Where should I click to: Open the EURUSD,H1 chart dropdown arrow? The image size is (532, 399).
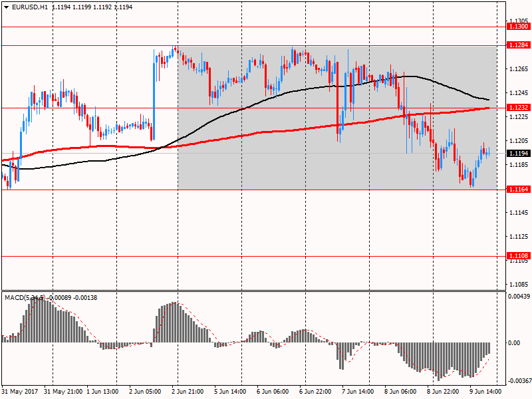pos(7,7)
